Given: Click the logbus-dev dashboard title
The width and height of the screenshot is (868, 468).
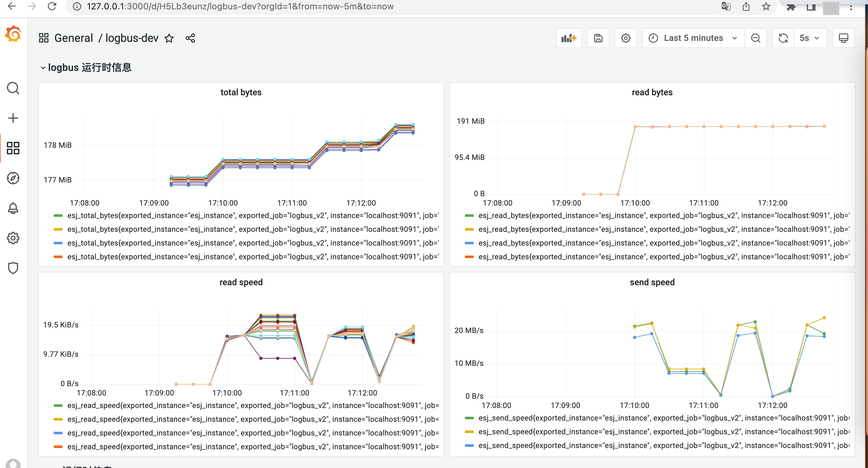Looking at the screenshot, I should click(x=132, y=38).
